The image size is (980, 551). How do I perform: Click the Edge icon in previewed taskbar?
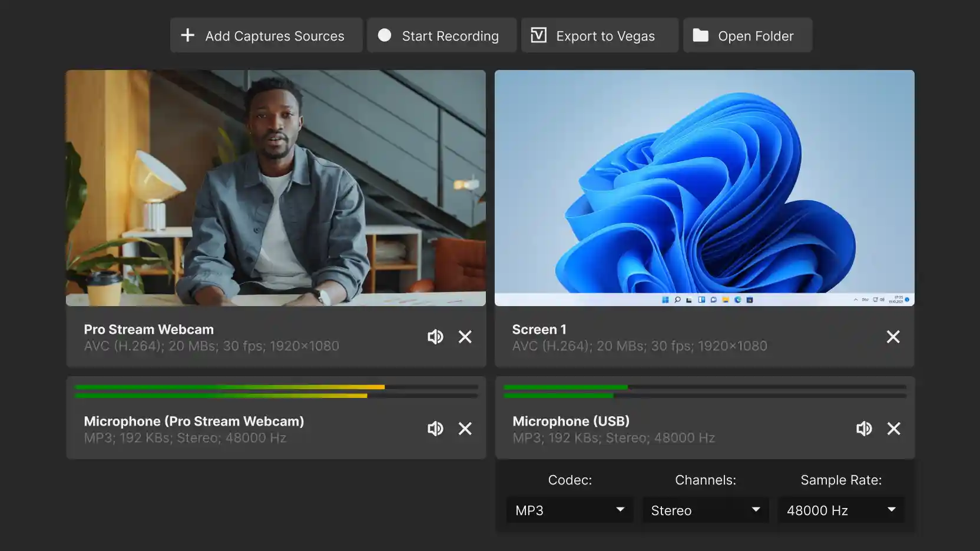click(x=737, y=300)
